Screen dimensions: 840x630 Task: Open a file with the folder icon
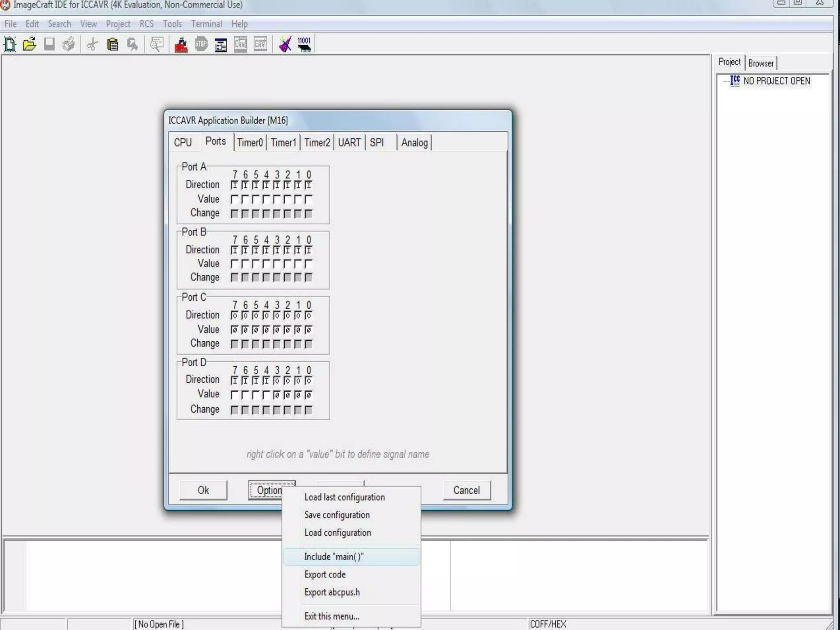pos(30,44)
